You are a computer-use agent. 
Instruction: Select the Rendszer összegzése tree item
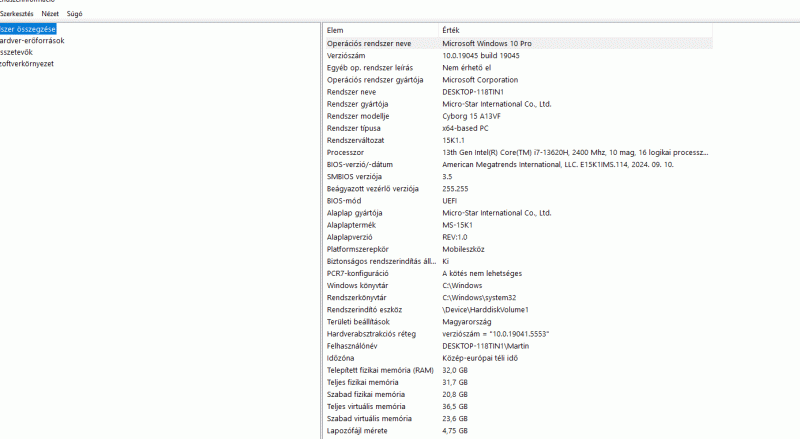(28, 29)
